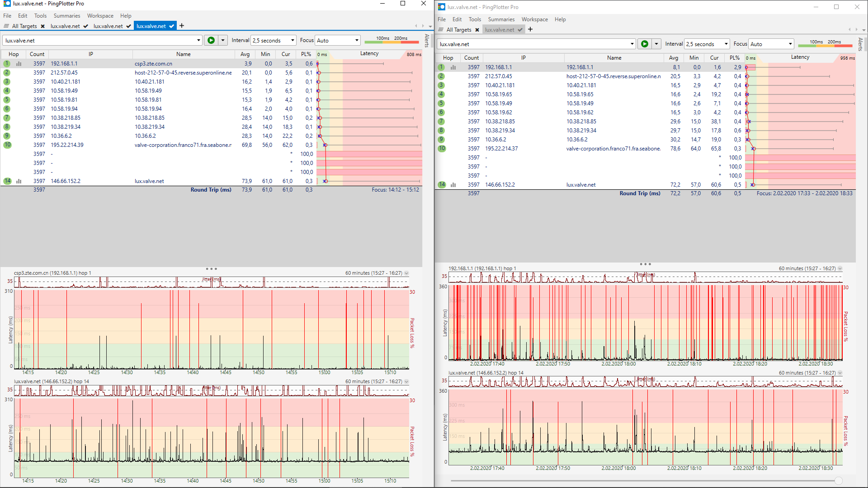Sort by PL% column header in left window
868x488 pixels.
(306, 54)
